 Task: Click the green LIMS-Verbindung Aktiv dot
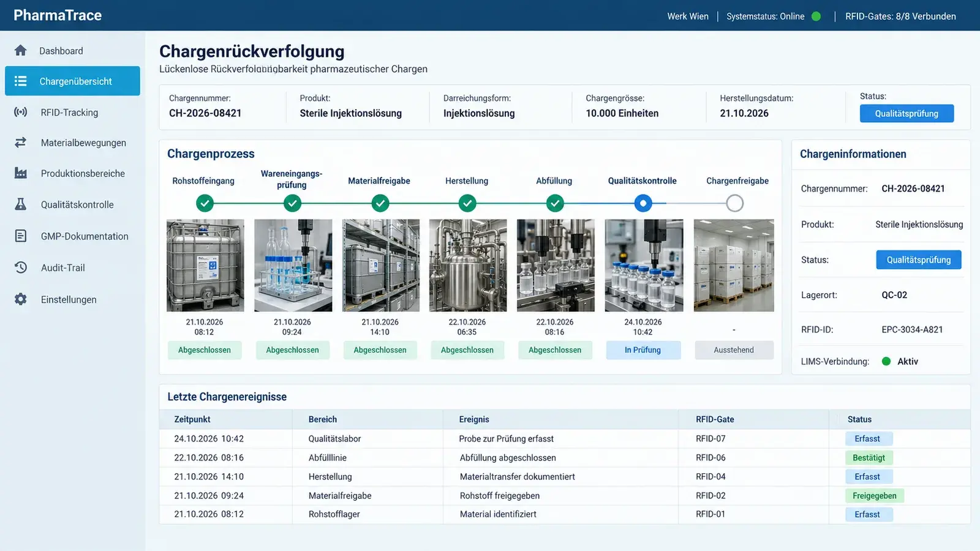point(886,361)
